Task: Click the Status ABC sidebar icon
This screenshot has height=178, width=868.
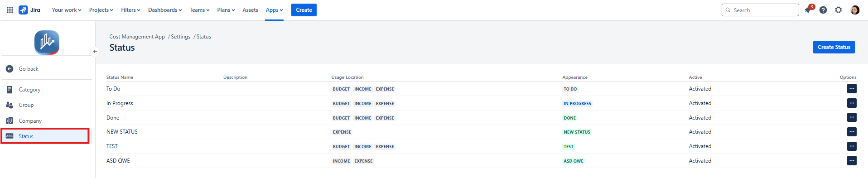Action: coord(10,136)
